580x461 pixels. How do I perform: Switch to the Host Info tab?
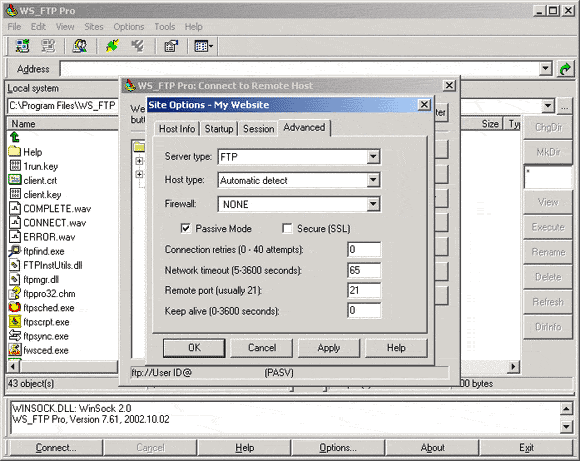click(177, 129)
